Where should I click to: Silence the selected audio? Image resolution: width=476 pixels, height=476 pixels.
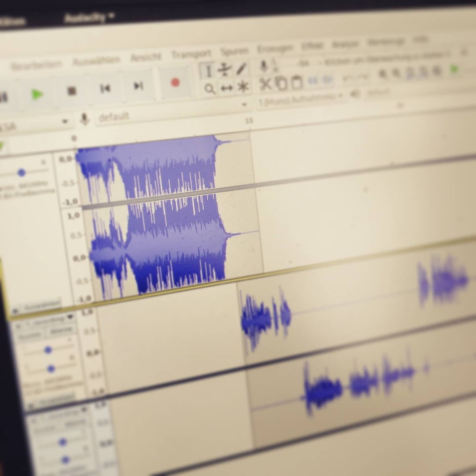coord(327,79)
